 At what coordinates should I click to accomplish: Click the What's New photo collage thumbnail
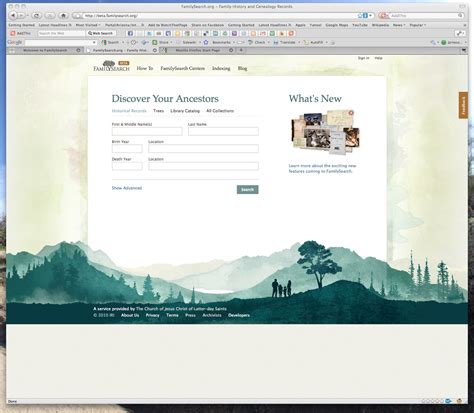tap(325, 132)
